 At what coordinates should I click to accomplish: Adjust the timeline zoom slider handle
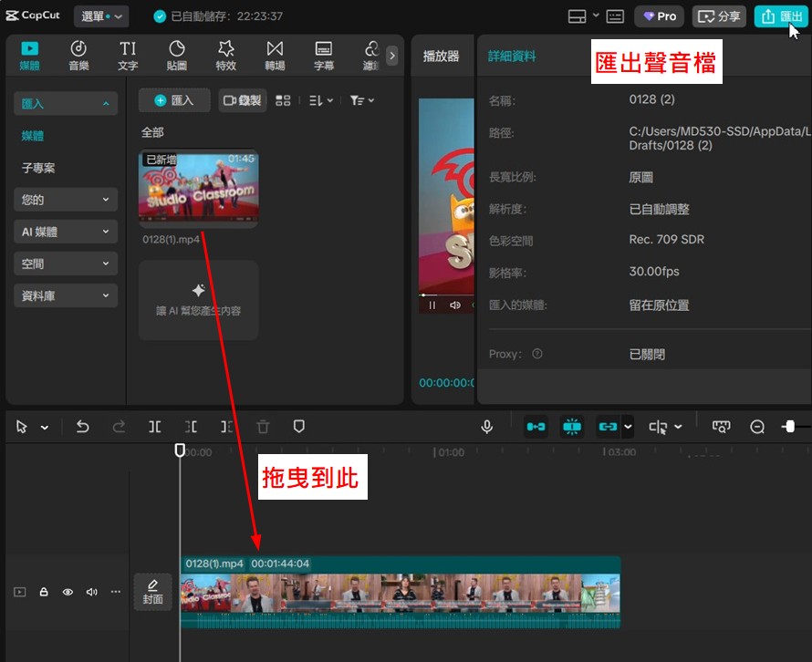pos(789,427)
